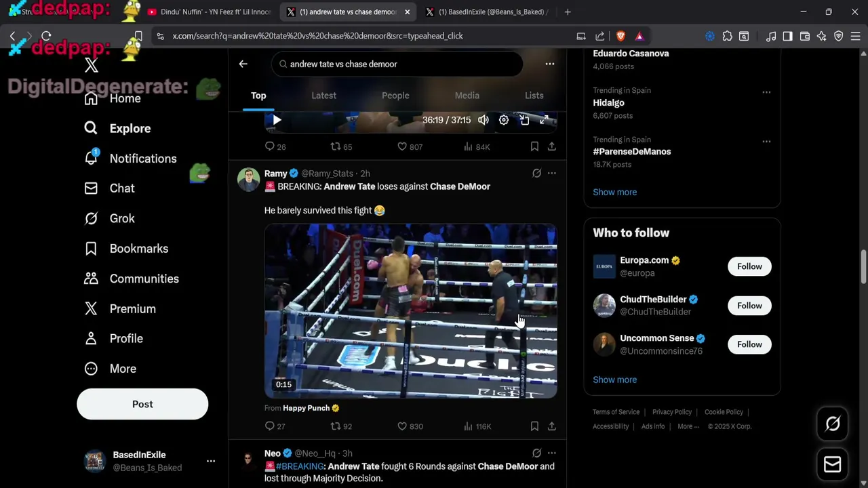
Task: Click the Post button
Action: (x=142, y=404)
